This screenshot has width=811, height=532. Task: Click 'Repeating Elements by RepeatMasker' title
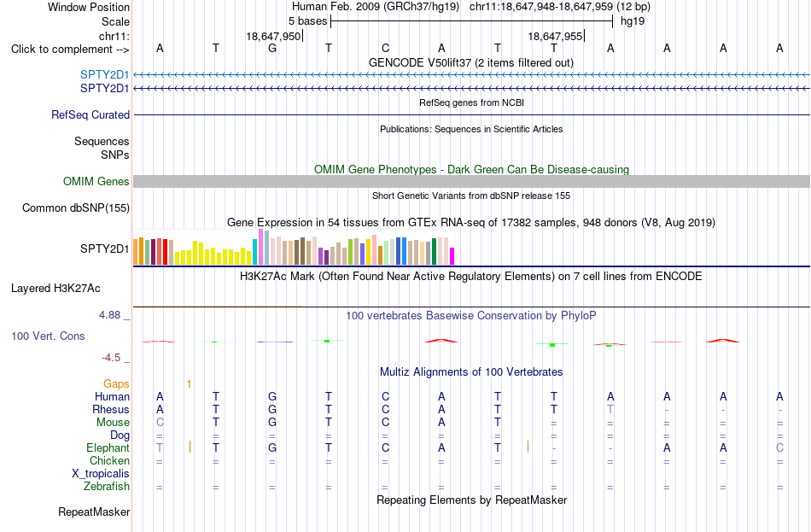click(472, 500)
